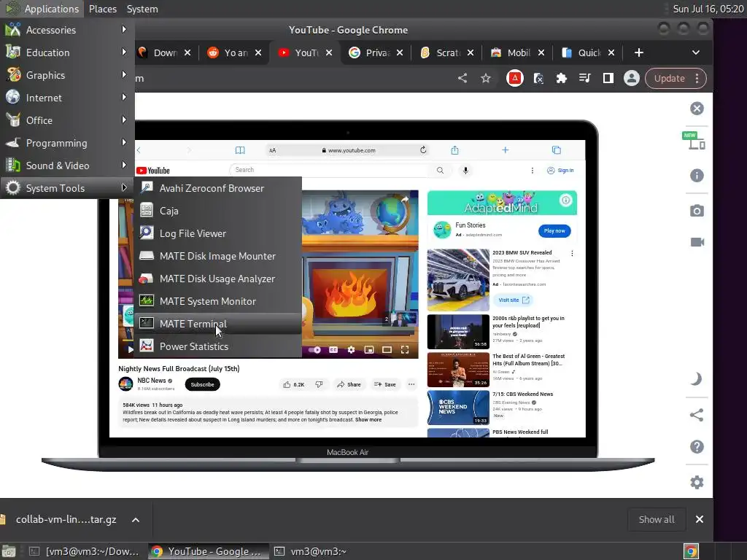
Task: Enter fullscreen on the video player
Action: pos(405,350)
